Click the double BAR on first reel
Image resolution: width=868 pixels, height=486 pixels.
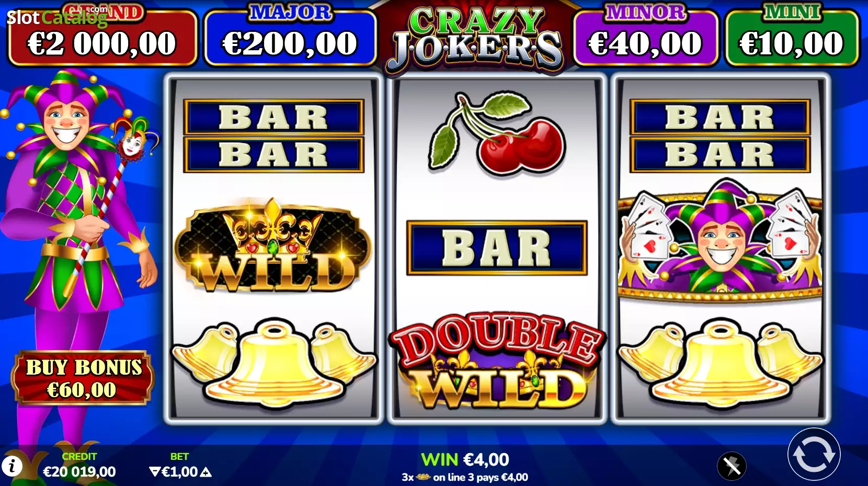[273, 136]
